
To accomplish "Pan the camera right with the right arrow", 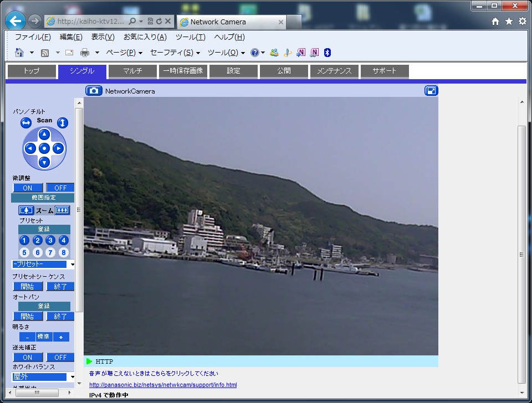I will (58, 148).
